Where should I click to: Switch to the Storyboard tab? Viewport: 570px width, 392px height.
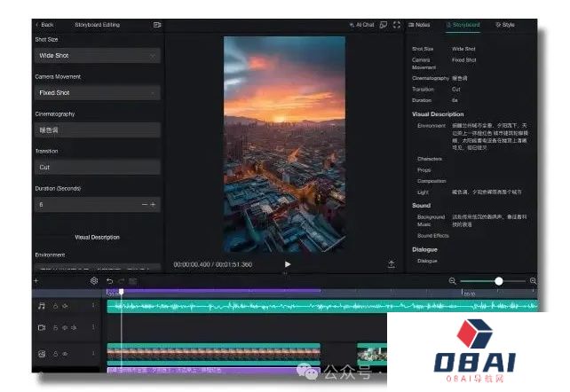point(463,25)
